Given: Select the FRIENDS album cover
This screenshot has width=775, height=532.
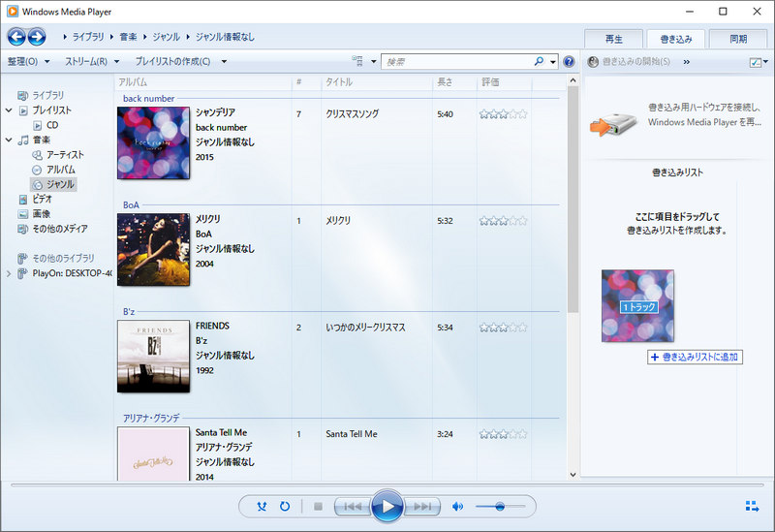Looking at the screenshot, I should point(153,357).
